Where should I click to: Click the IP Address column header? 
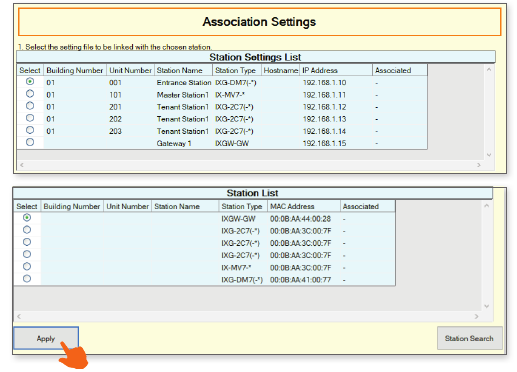click(336, 70)
